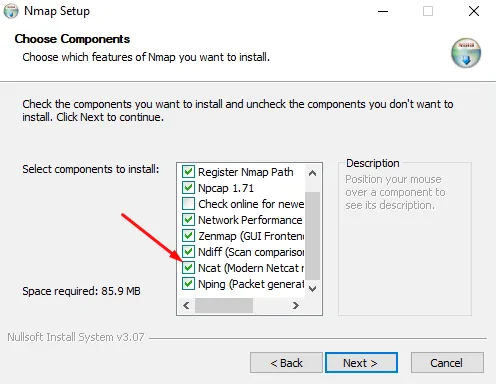The width and height of the screenshot is (496, 384).
Task: Go to the next step with Next >
Action: coord(361,362)
